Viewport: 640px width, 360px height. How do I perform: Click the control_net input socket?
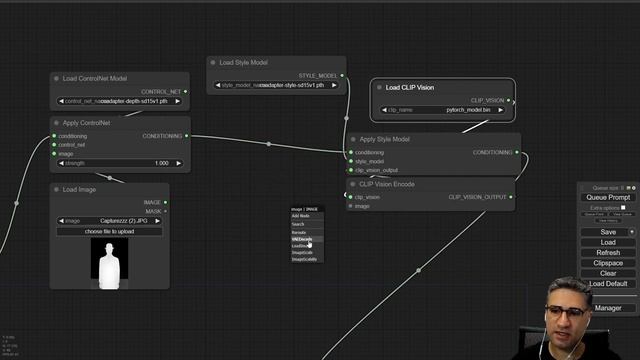pyautogui.click(x=54, y=145)
